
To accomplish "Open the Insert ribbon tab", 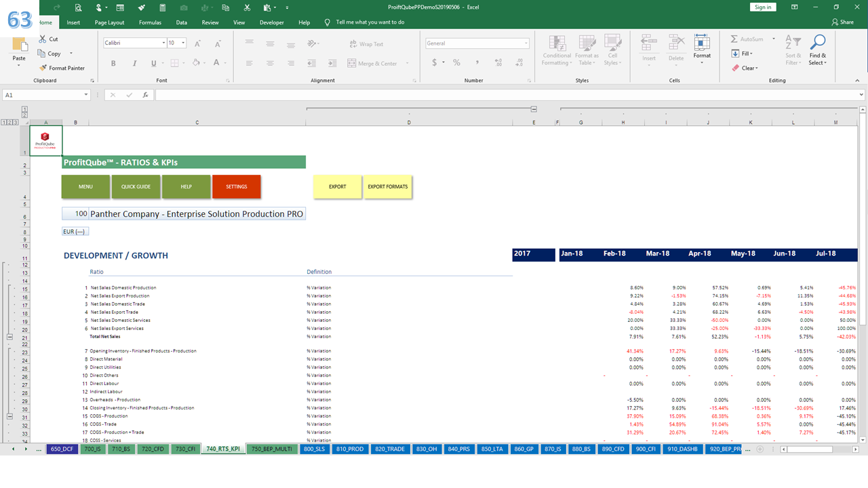I will click(73, 22).
